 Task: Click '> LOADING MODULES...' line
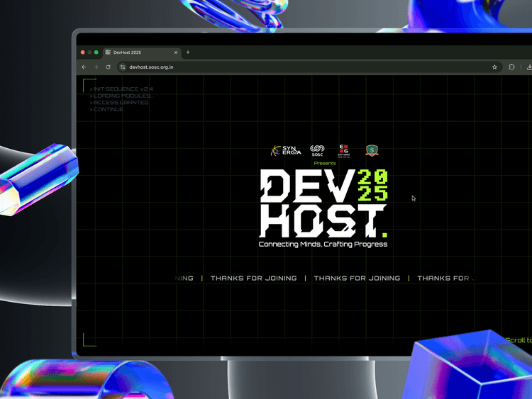click(121, 96)
